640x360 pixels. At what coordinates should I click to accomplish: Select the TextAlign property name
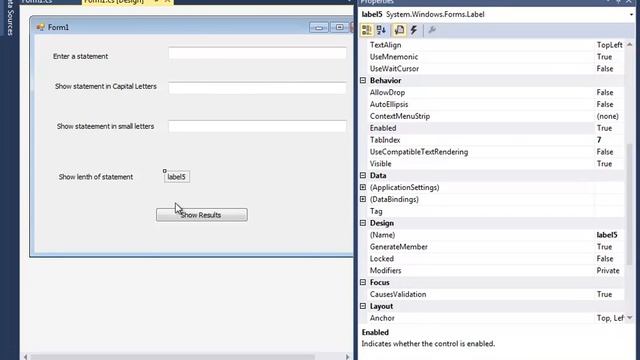[385, 45]
